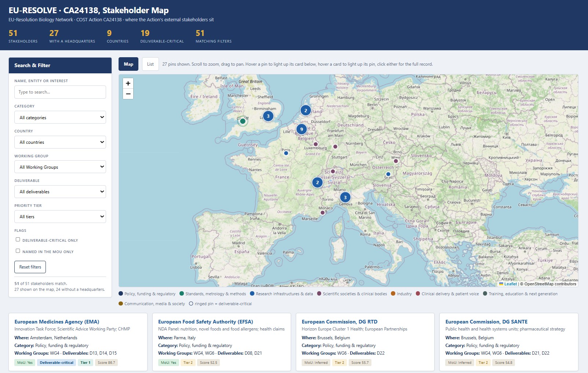Screen dimensions: 588x373
Task: Expand the All Working Groups dropdown
Action: [60, 167]
